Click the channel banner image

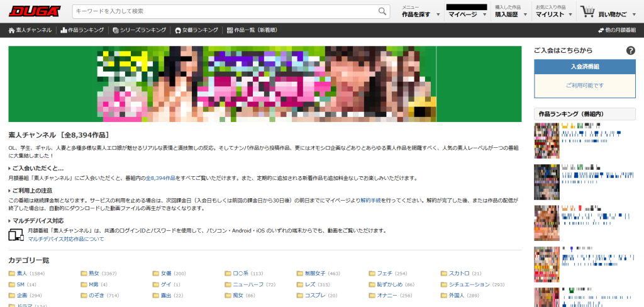click(x=265, y=84)
